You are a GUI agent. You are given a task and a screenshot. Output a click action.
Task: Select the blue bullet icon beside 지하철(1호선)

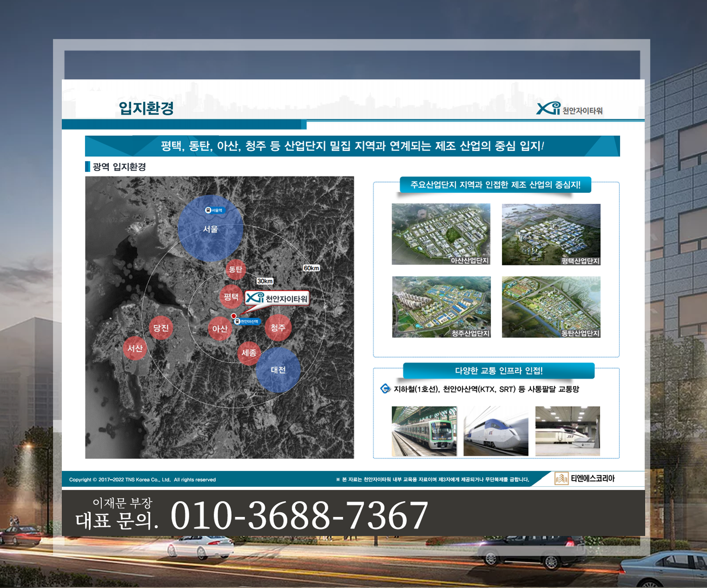point(385,389)
